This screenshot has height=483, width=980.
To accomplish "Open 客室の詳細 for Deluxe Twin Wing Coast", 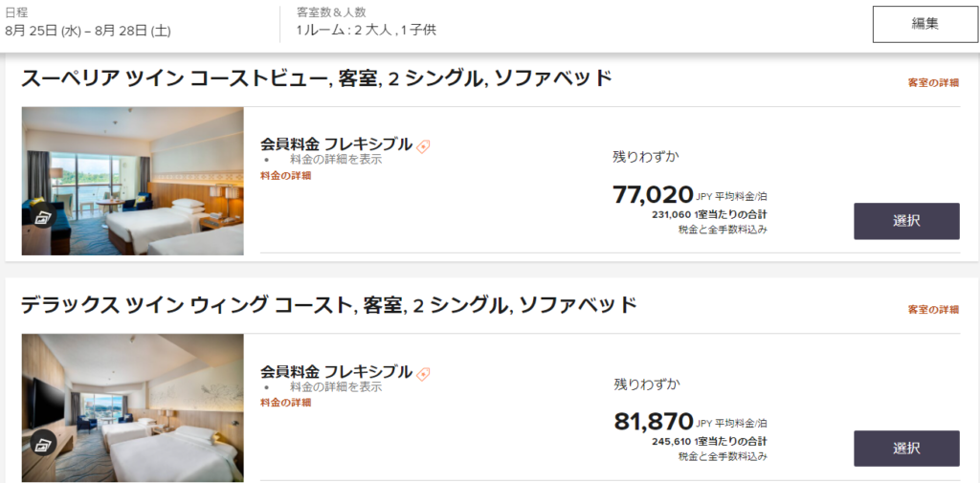I will [933, 309].
